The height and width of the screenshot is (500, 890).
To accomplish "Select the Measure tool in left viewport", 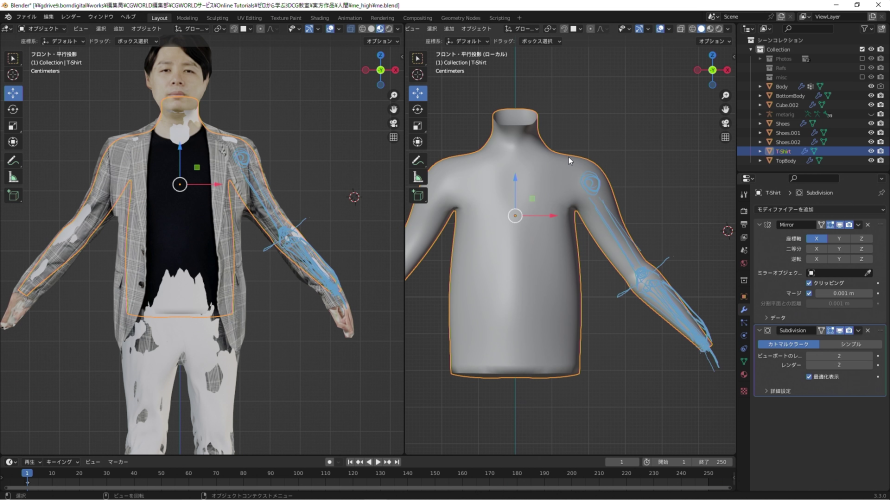I will click(x=13, y=177).
